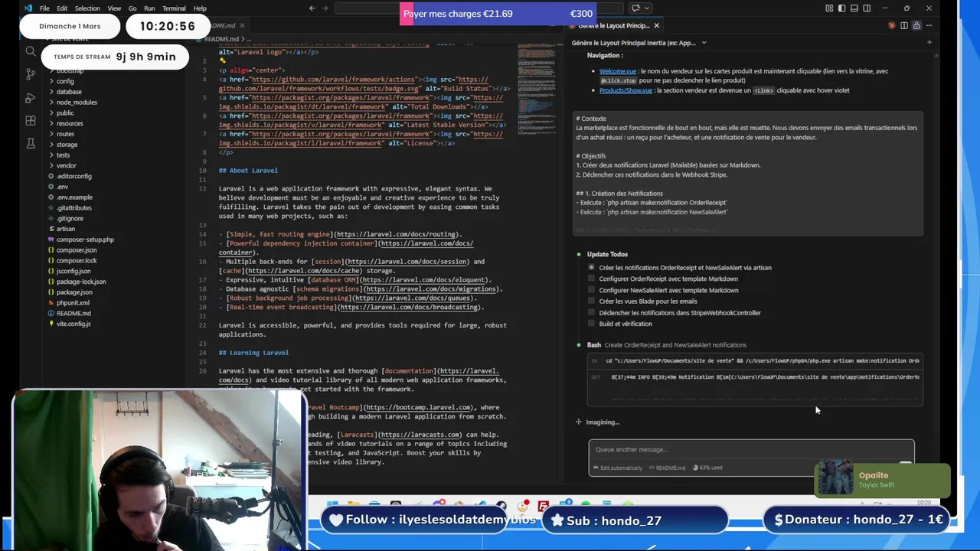The height and width of the screenshot is (551, 980).
Task: Expand the session title chevron dropdown
Action: 704,43
